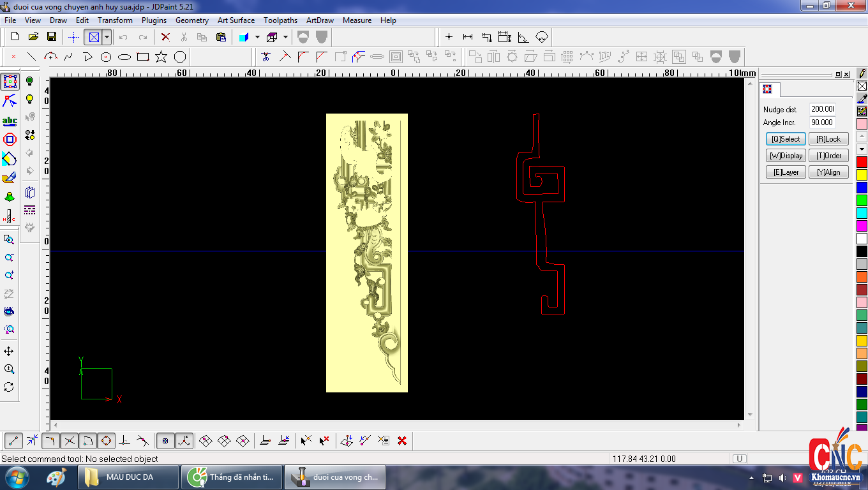This screenshot has height=490, width=868.
Task: Toggle intersection snap button
Action: point(70,440)
